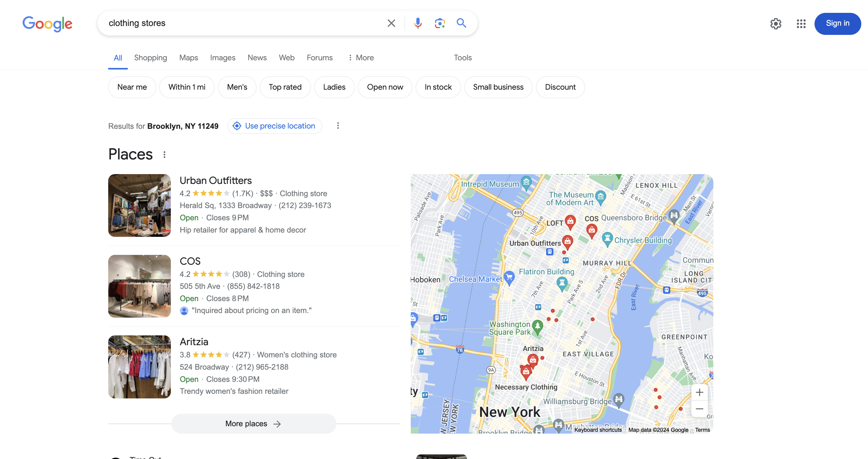The width and height of the screenshot is (868, 459).
Task: Open the Google apps grid icon
Action: coord(801,24)
